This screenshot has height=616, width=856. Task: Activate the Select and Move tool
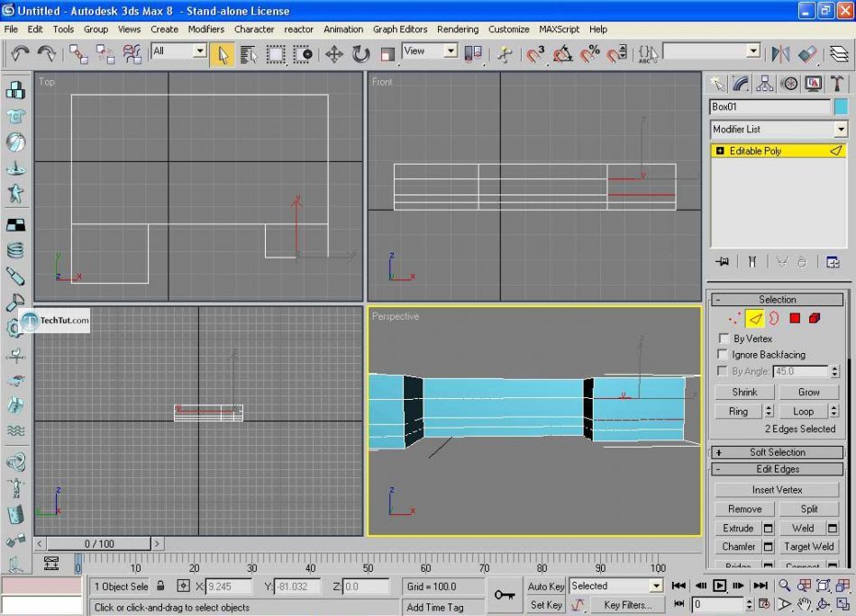click(333, 55)
